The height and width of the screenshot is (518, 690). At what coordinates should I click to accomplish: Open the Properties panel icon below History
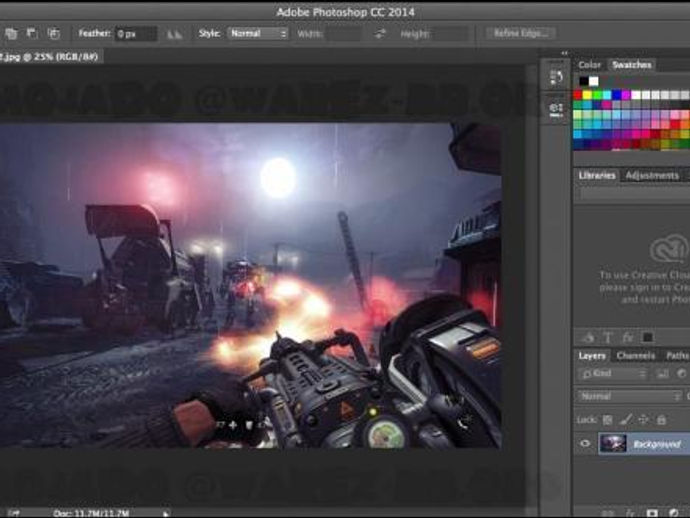[556, 109]
